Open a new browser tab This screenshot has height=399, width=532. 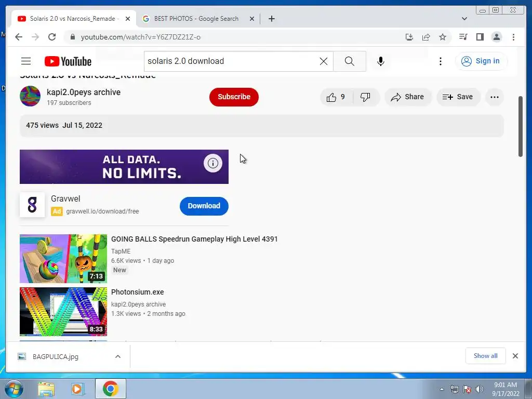(271, 19)
